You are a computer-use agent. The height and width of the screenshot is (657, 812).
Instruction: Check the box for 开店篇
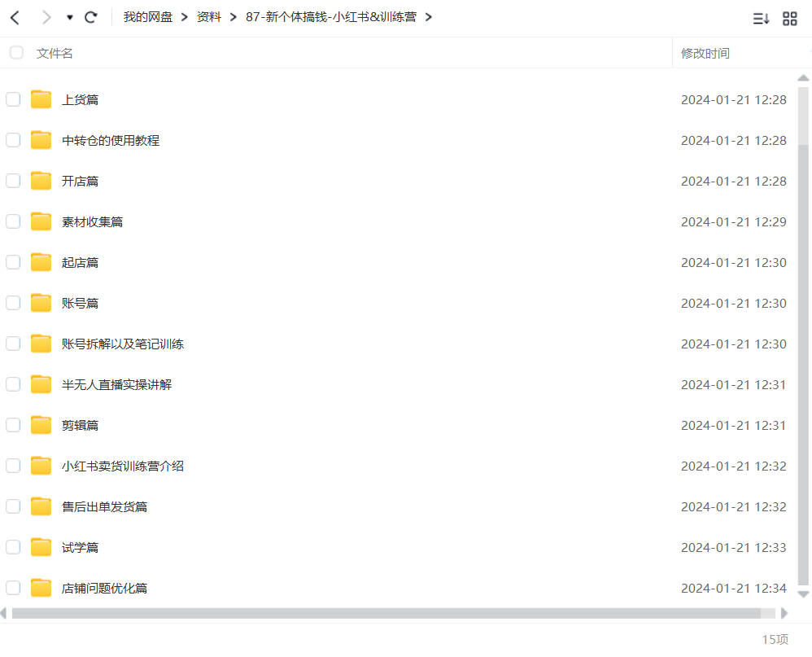click(13, 181)
